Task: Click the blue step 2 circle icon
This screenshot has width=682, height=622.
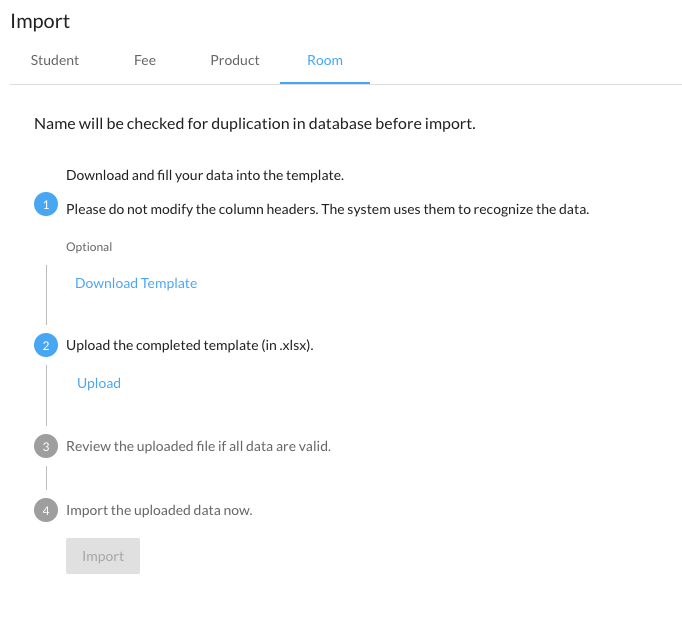Action: point(46,346)
